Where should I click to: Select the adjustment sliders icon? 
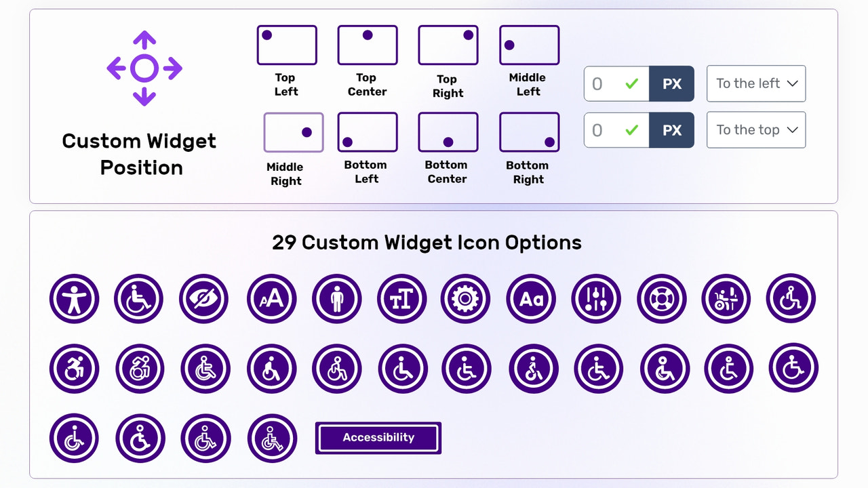[x=596, y=298]
